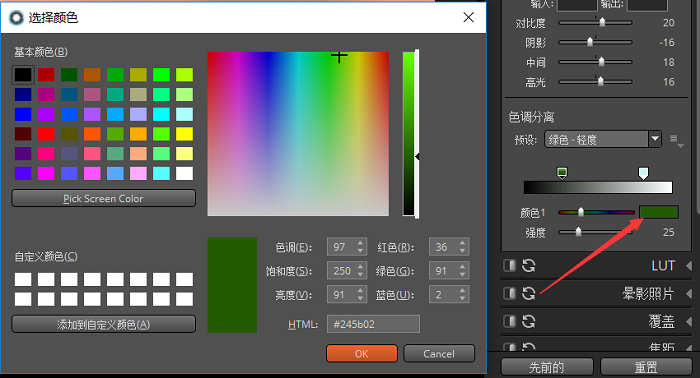The image size is (700, 378).
Task: Click Pick Screen Color button
Action: click(x=104, y=199)
